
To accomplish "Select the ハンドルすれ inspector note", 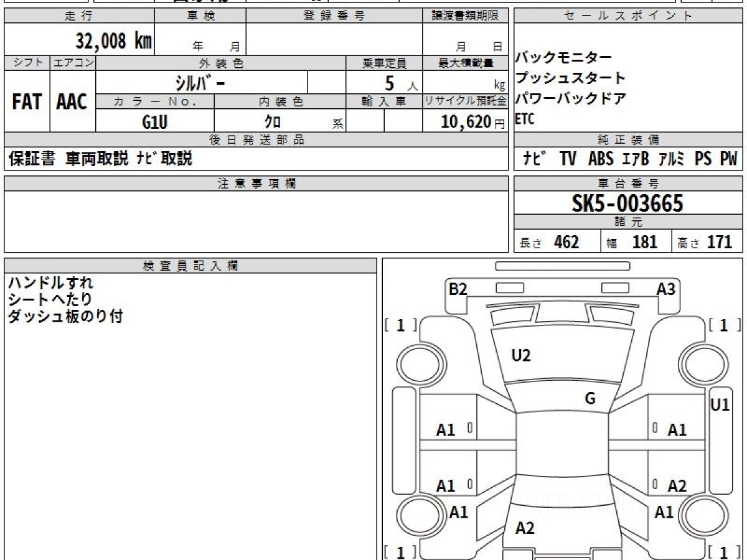I will pyautogui.click(x=50, y=283).
